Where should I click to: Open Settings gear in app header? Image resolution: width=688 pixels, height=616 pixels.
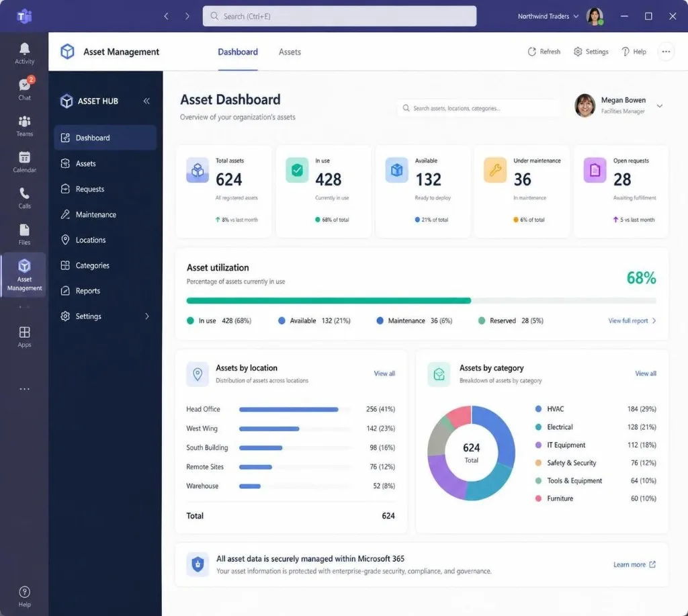(x=591, y=52)
